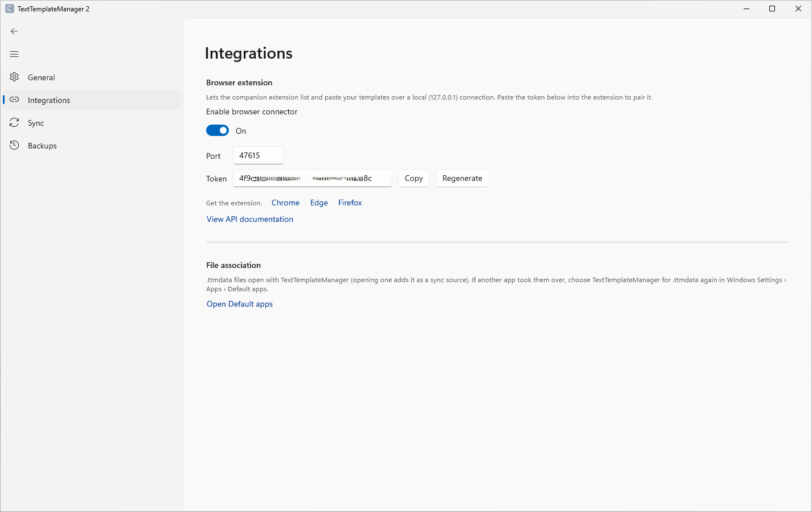Viewport: 812px width, 512px height.
Task: Get the Chrome extension
Action: [x=285, y=203]
